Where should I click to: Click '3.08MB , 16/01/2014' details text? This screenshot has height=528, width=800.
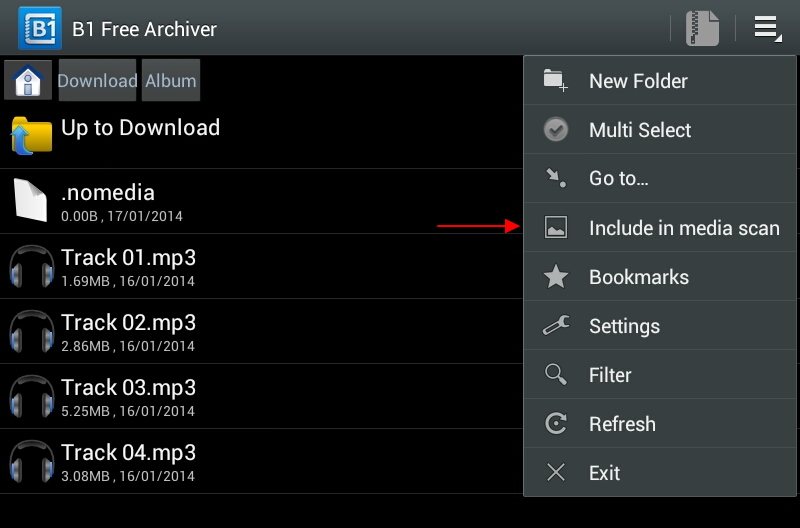coord(128,476)
